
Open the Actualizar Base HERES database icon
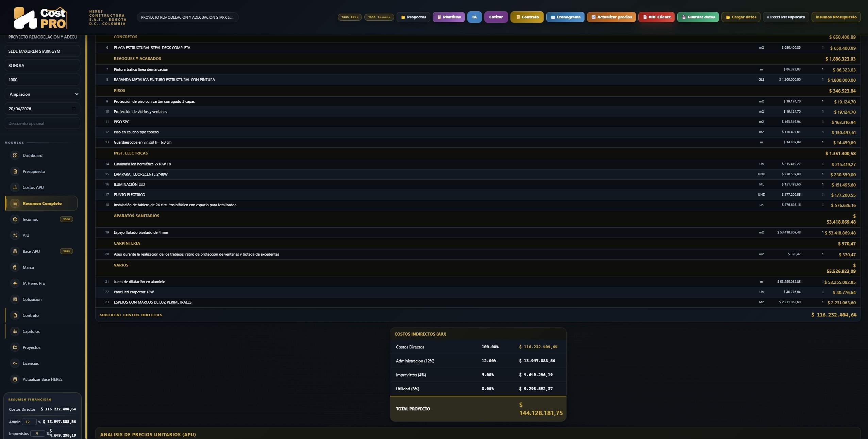click(x=15, y=379)
